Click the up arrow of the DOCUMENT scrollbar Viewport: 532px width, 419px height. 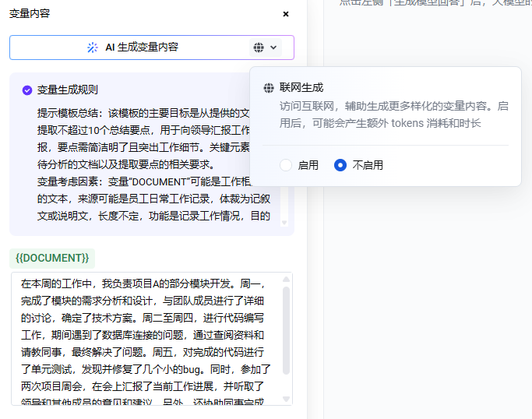[x=286, y=280]
